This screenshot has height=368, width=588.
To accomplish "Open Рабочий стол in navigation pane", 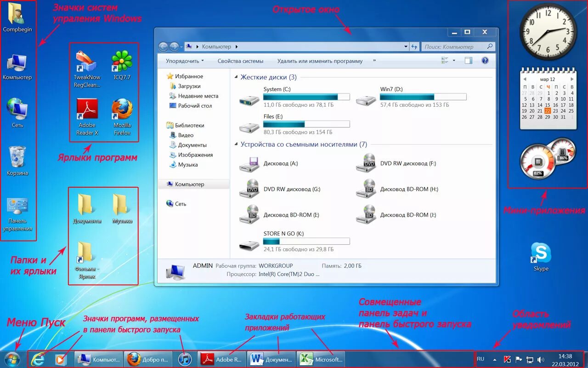I will pos(191,105).
